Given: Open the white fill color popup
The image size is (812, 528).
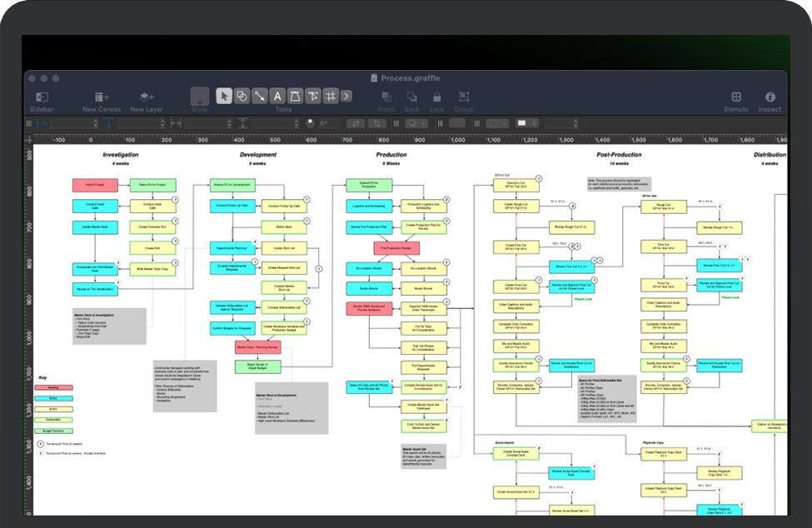Looking at the screenshot, I should click(x=526, y=123).
